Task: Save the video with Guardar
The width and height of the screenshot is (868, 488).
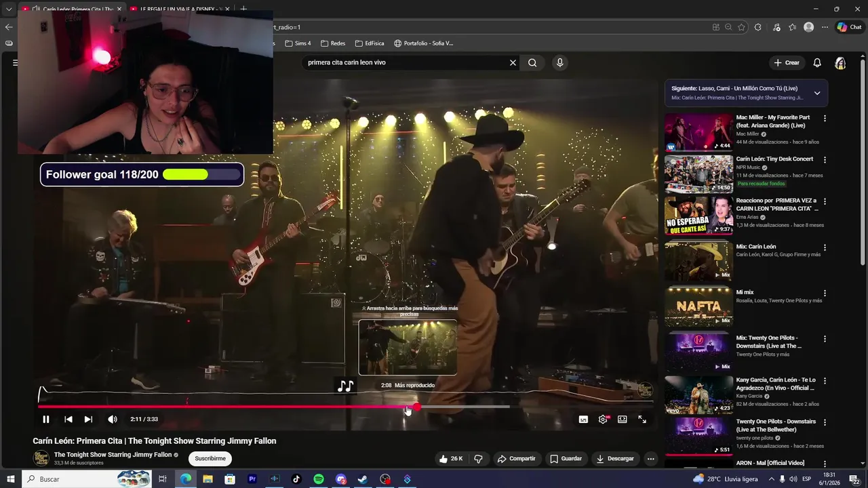Action: point(566,459)
